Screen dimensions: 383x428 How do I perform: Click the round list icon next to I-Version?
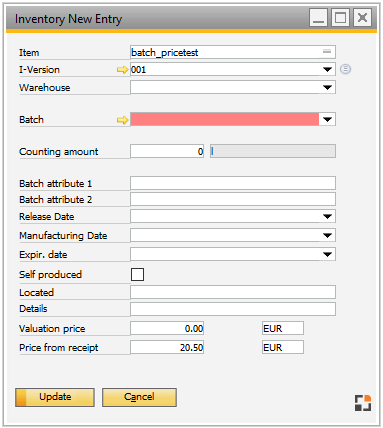345,69
